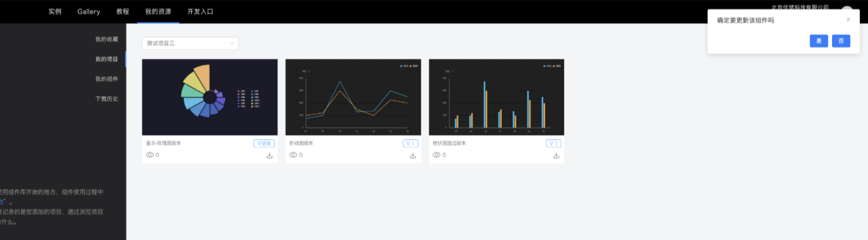
Task: Click the 北京优锘科技有限公司 company name
Action: [800, 7]
